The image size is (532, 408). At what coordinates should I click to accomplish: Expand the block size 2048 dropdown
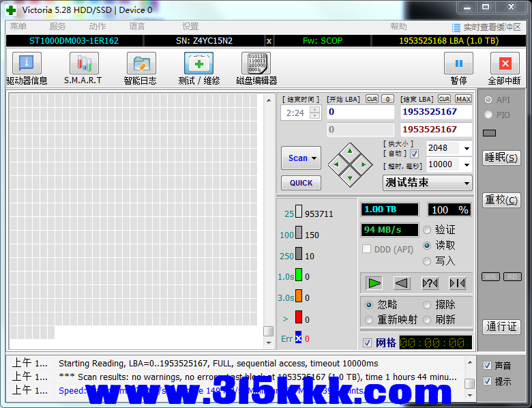click(x=467, y=148)
